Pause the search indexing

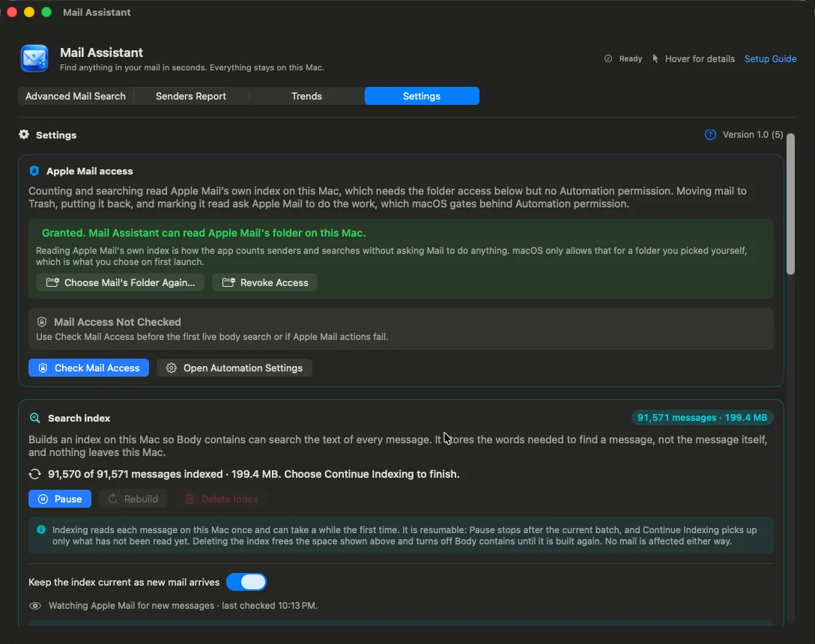[x=60, y=499]
